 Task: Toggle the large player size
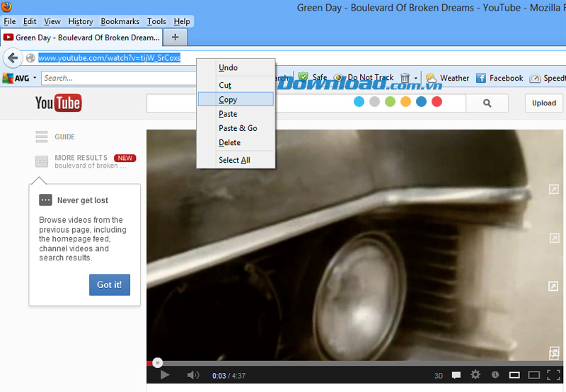coord(534,375)
